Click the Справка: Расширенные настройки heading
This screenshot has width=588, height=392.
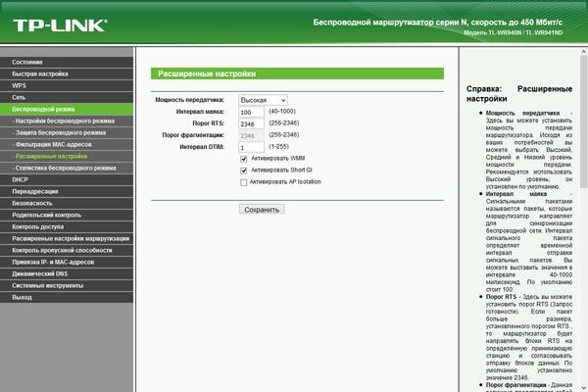click(x=519, y=94)
